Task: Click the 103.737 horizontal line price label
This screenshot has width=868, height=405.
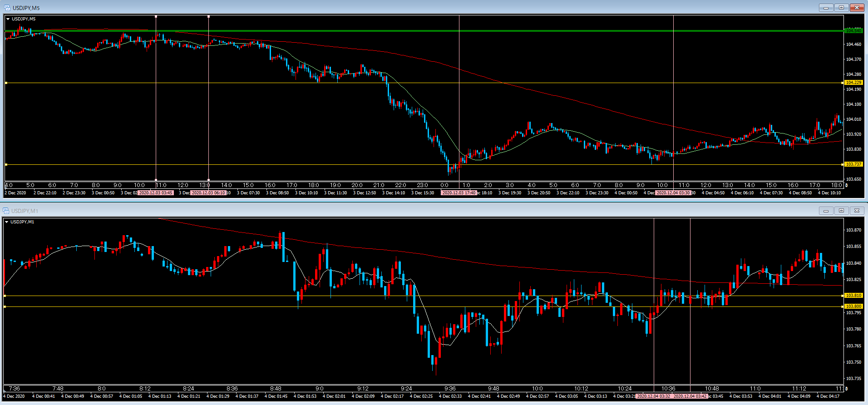Action: (853, 164)
